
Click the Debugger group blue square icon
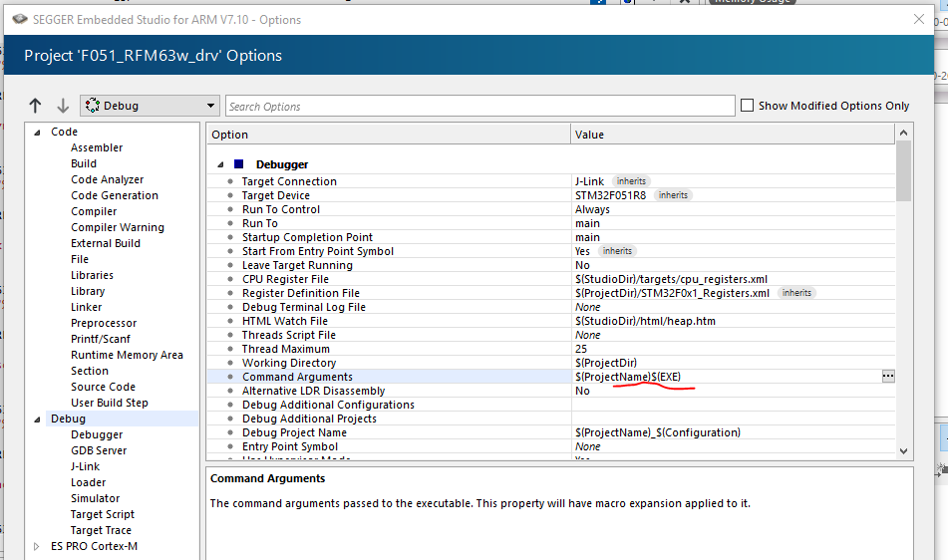(239, 163)
